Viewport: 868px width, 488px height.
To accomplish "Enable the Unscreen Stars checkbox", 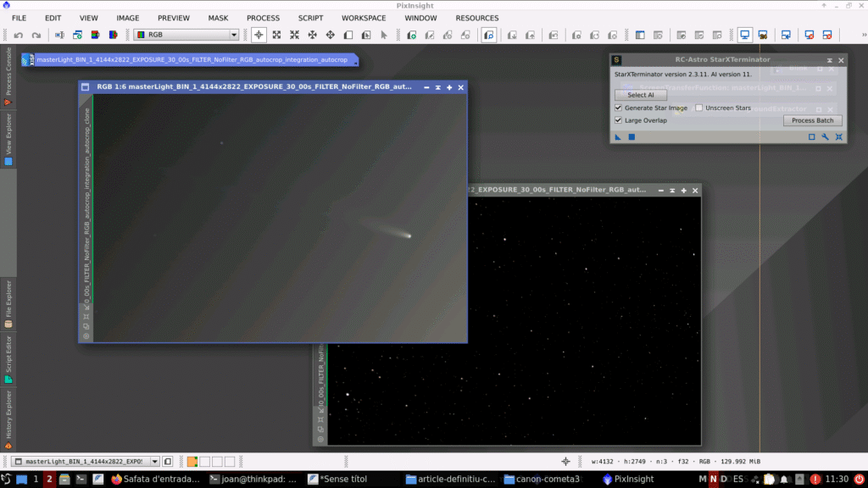I will tap(698, 108).
